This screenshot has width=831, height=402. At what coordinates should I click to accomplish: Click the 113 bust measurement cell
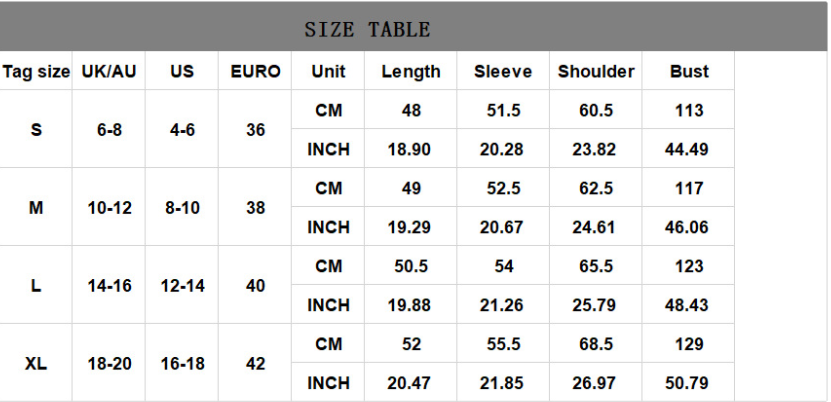pos(689,111)
